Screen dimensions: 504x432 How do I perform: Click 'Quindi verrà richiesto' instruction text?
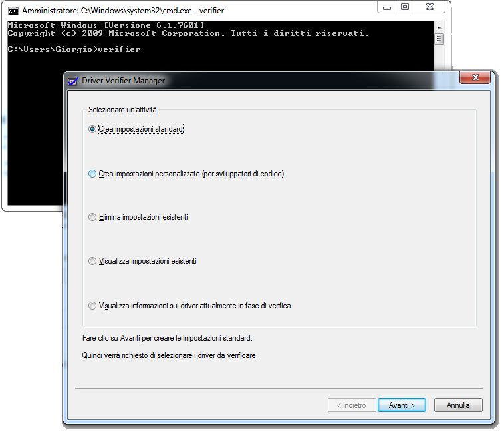[170, 355]
